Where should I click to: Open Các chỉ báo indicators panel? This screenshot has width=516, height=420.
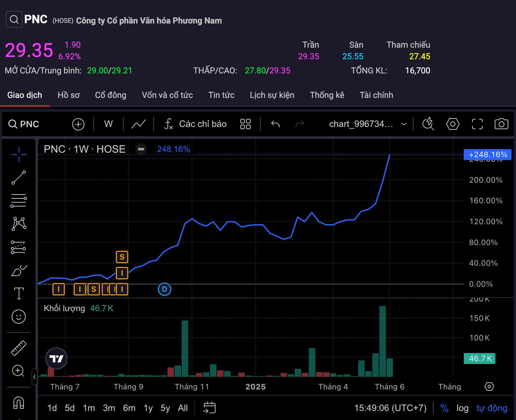coord(196,124)
